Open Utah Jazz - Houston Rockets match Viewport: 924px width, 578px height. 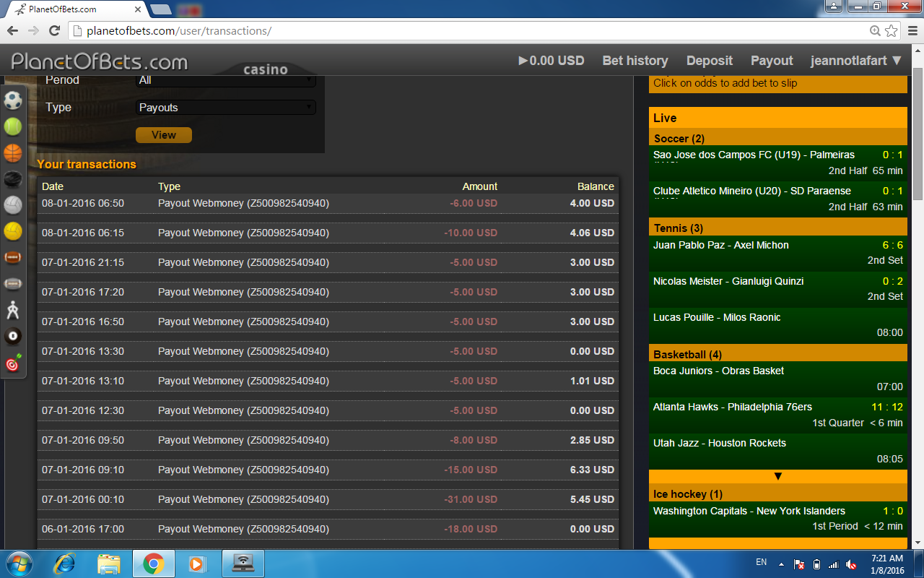point(777,451)
